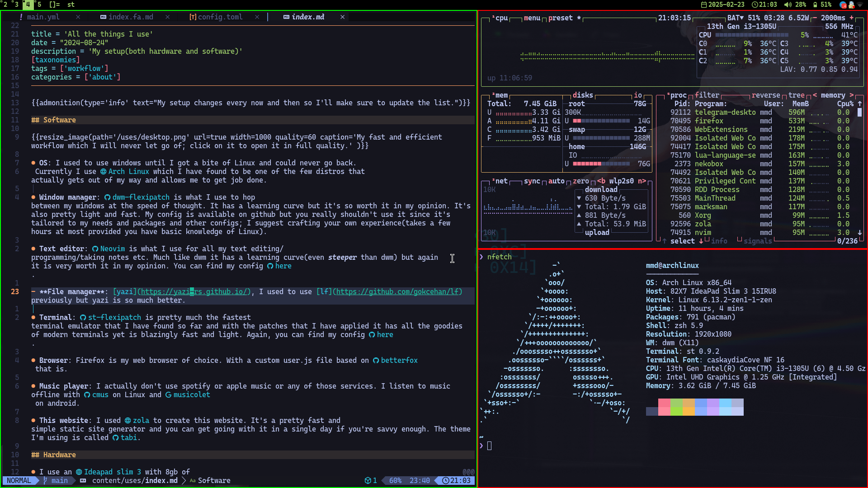Image resolution: width=868 pixels, height=488 pixels.
Task: Close the config.toml buffer tab
Action: pyautogui.click(x=257, y=17)
